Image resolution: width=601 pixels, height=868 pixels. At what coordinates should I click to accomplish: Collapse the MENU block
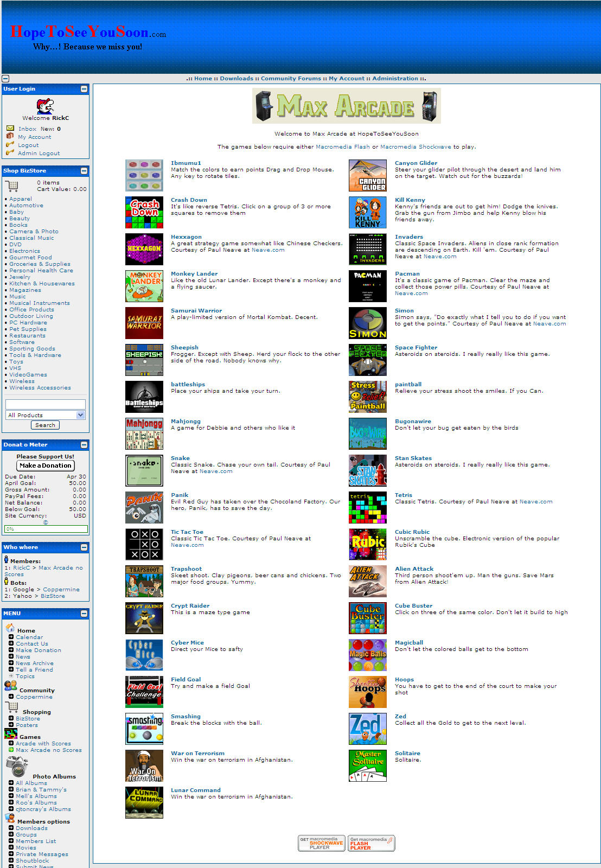(84, 614)
